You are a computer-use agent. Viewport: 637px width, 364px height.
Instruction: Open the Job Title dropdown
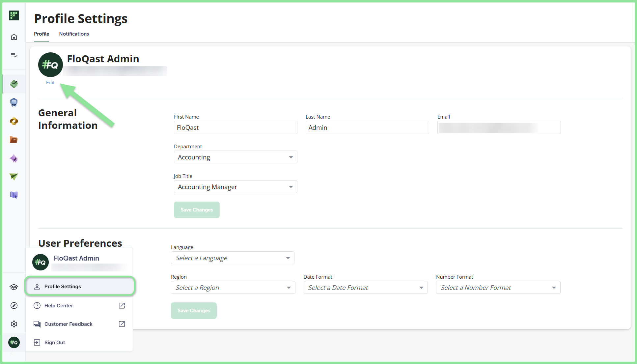(x=235, y=187)
